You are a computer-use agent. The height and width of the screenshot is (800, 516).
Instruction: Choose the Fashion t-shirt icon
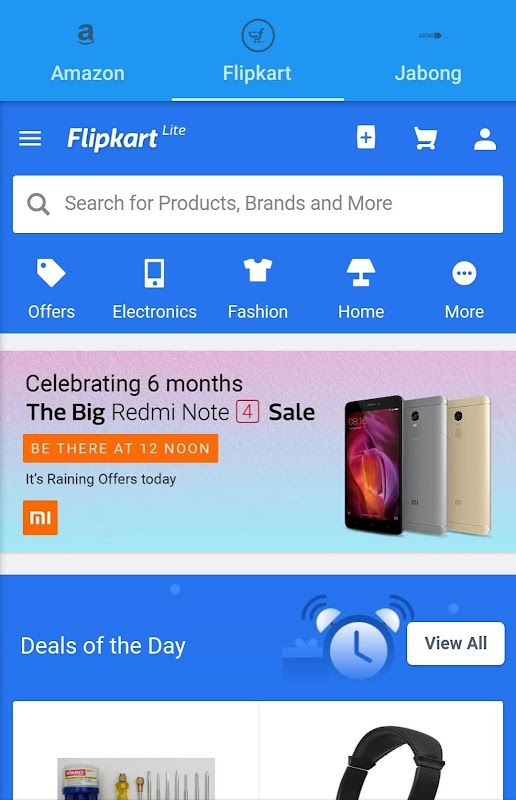pos(258,270)
